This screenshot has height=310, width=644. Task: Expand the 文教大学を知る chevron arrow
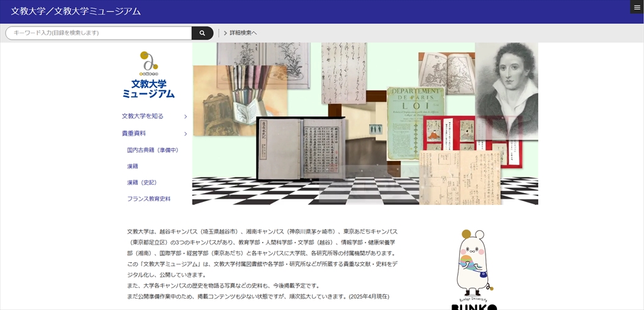(186, 116)
